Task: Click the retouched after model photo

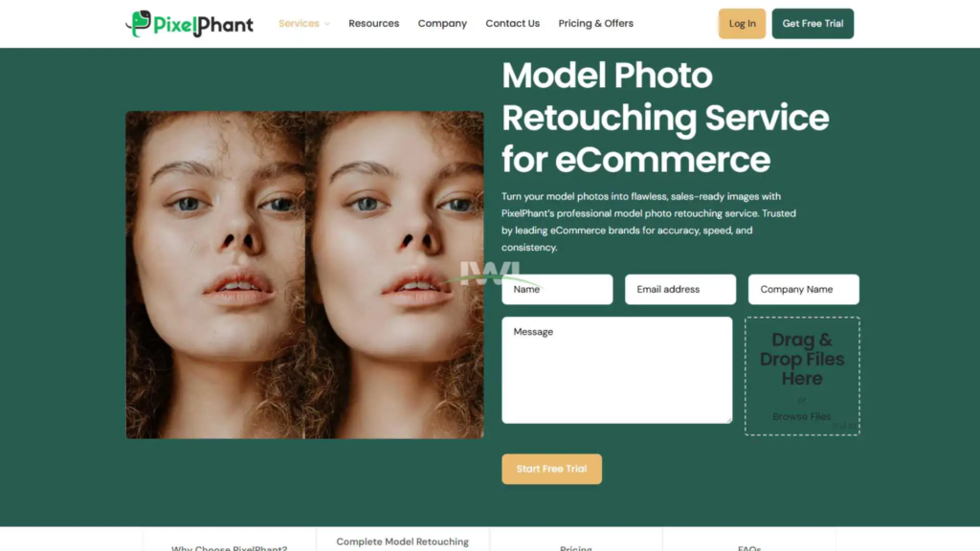Action: [x=394, y=275]
